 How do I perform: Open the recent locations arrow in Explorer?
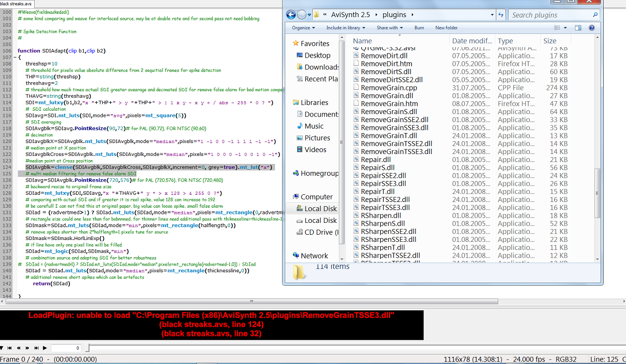coord(309,15)
